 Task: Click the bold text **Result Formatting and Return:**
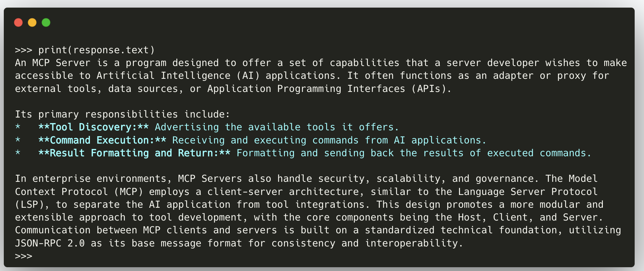[x=134, y=153]
